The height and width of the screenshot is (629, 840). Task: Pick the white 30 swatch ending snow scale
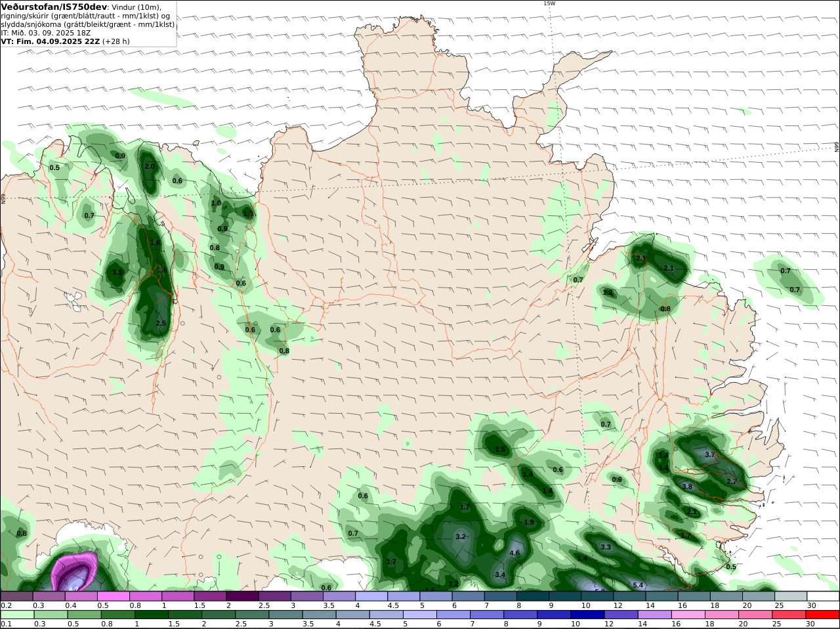(x=823, y=596)
